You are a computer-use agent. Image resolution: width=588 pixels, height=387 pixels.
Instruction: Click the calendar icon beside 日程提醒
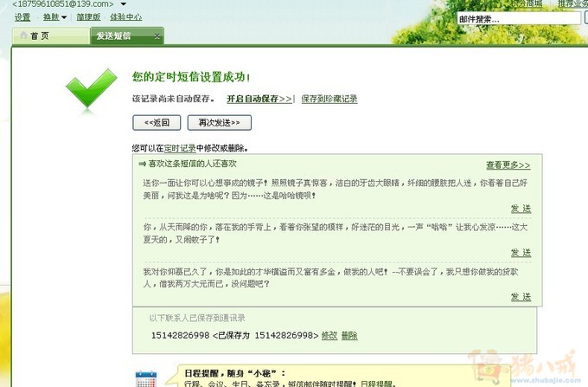pos(146,378)
